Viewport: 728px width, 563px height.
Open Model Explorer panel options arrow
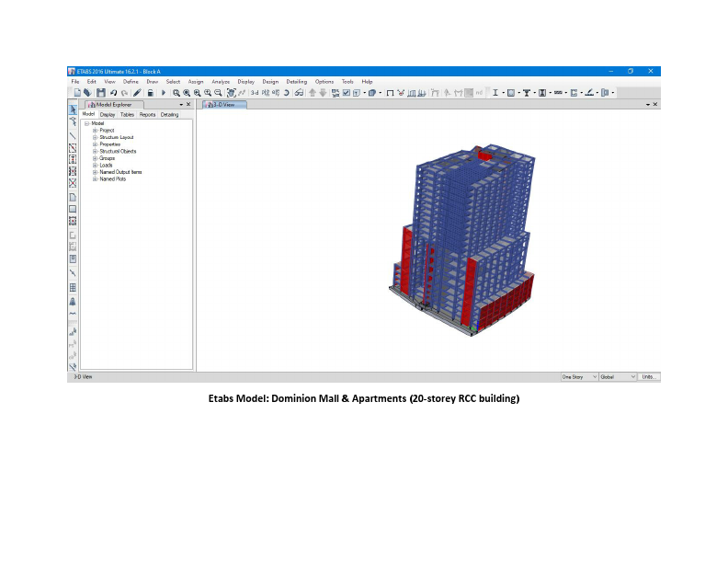pos(181,105)
